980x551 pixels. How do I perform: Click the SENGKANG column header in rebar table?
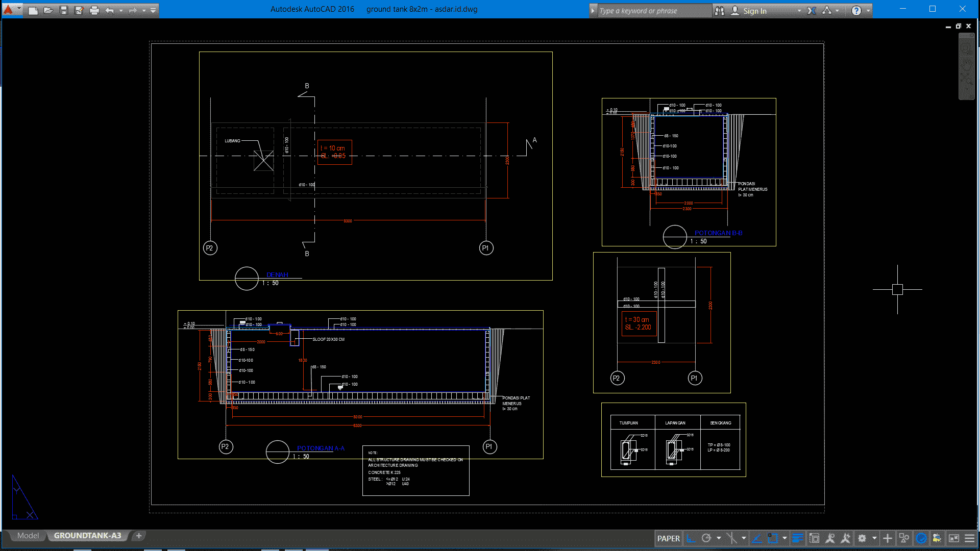pos(721,423)
